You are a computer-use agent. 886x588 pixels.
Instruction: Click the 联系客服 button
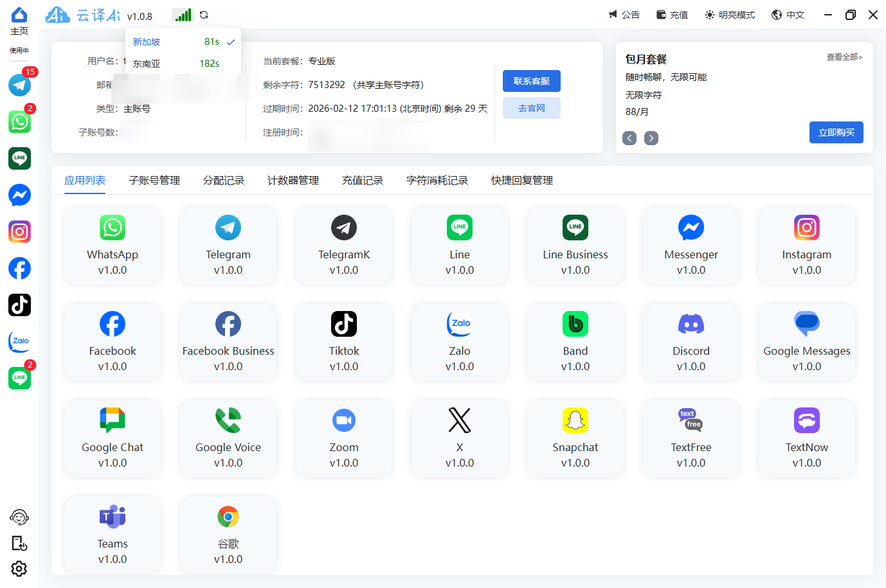tap(531, 80)
